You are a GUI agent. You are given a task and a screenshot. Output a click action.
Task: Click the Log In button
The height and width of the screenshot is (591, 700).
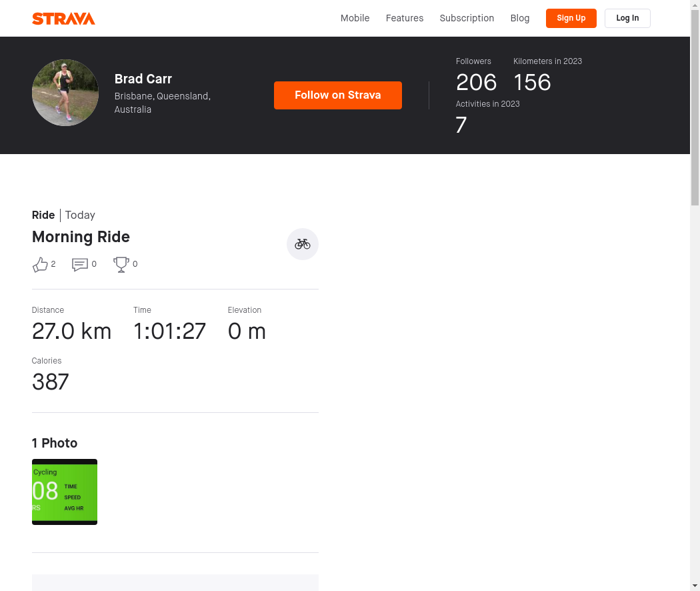(627, 18)
